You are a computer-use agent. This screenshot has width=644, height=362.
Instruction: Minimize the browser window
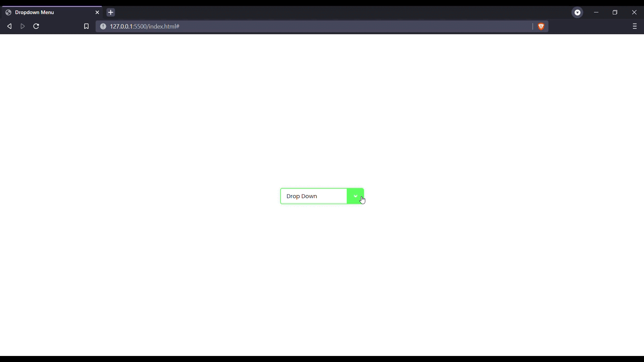596,12
